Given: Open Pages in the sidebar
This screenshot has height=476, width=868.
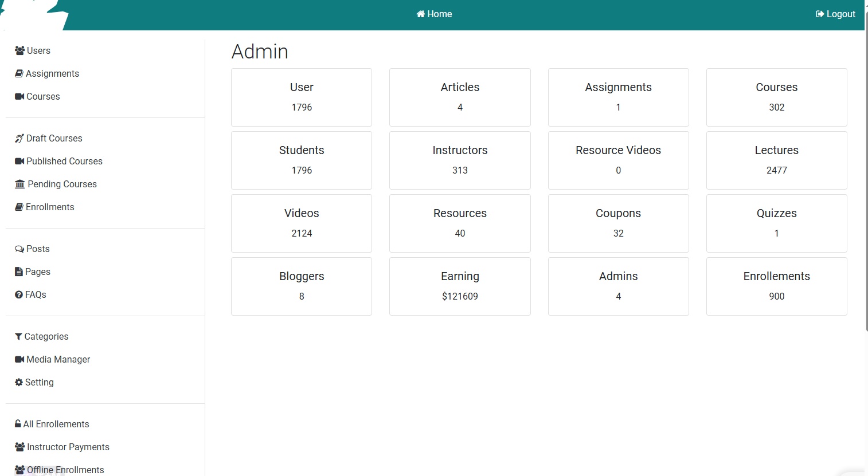Looking at the screenshot, I should 33,272.
